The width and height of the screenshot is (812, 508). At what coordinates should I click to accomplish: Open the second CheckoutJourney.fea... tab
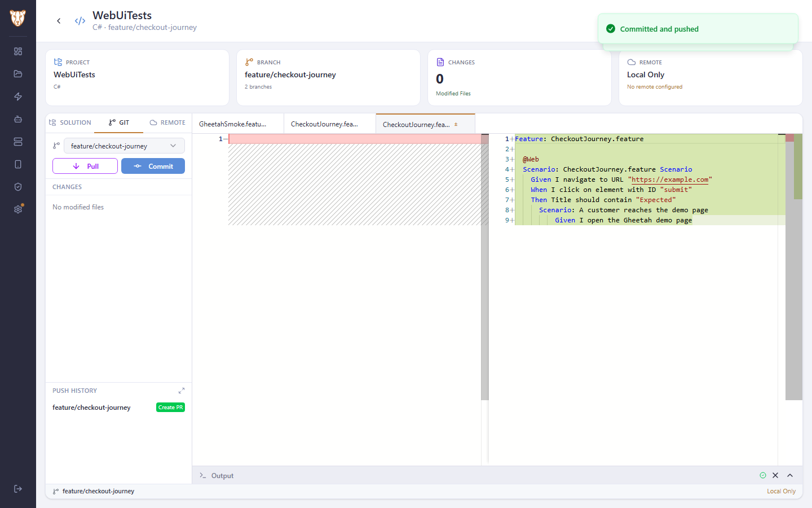(330, 124)
